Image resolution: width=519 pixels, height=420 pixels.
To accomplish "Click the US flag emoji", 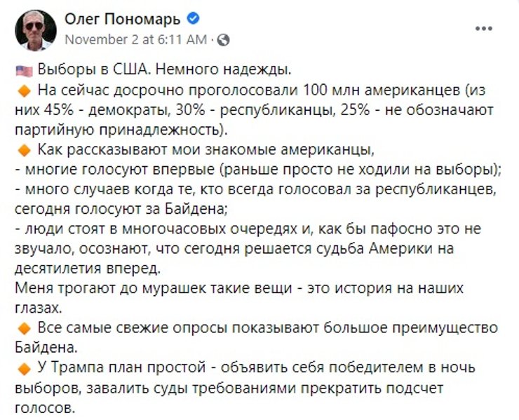I will pyautogui.click(x=25, y=71).
